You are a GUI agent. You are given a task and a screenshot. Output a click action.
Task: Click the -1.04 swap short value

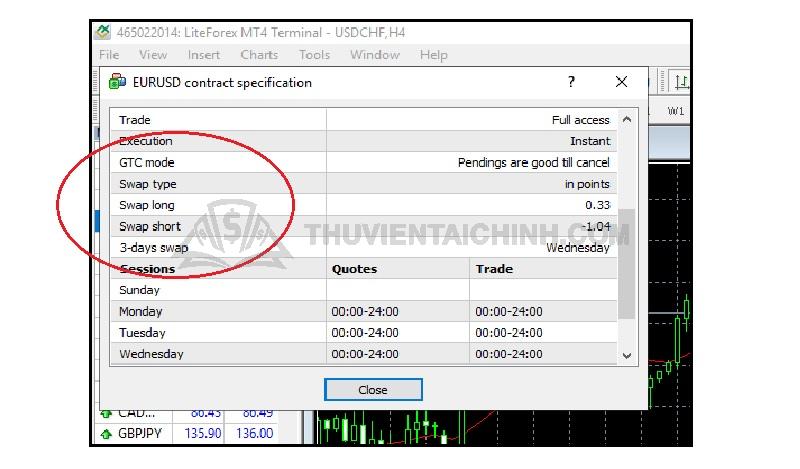coord(595,226)
